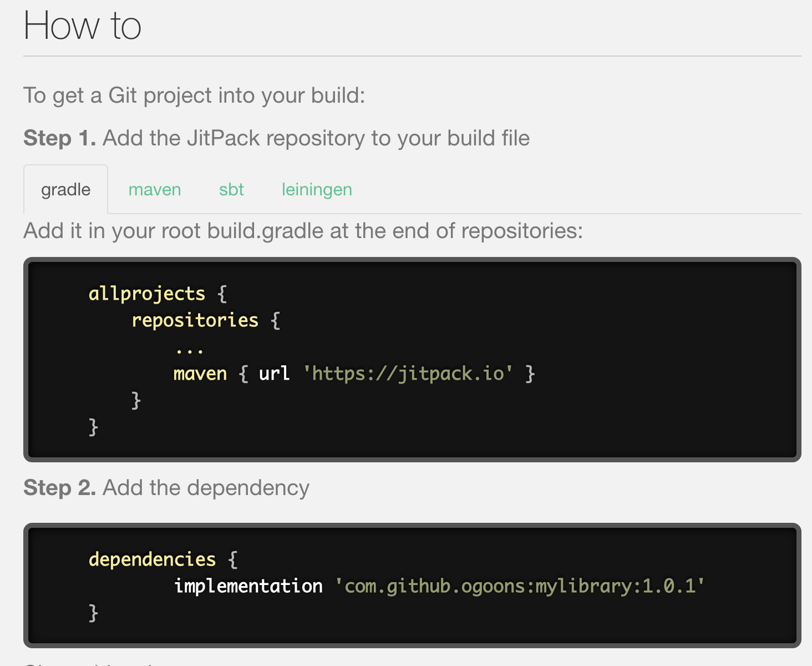Click the 'How to' heading
This screenshot has height=666, width=812.
pyautogui.click(x=82, y=26)
